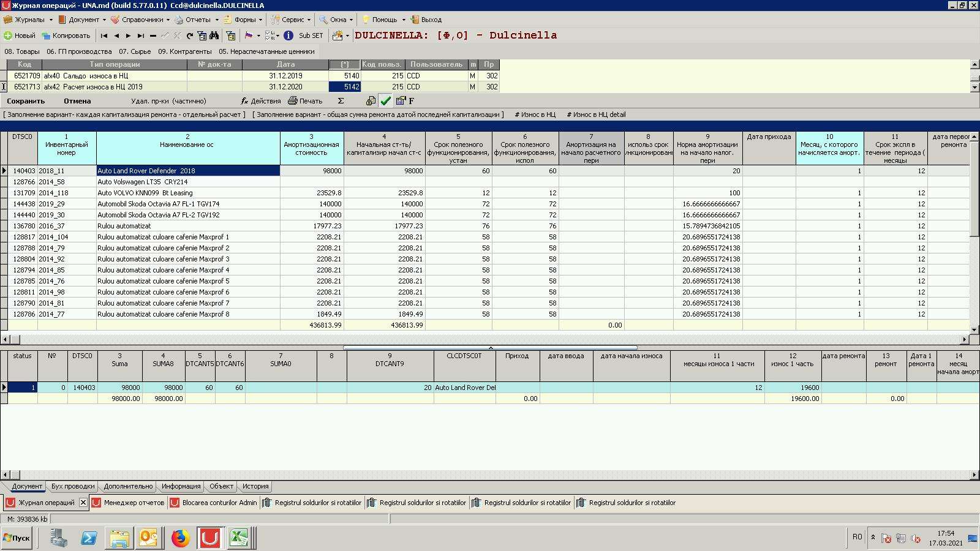
Task: Open the Документ dropdown menu
Action: coord(82,20)
